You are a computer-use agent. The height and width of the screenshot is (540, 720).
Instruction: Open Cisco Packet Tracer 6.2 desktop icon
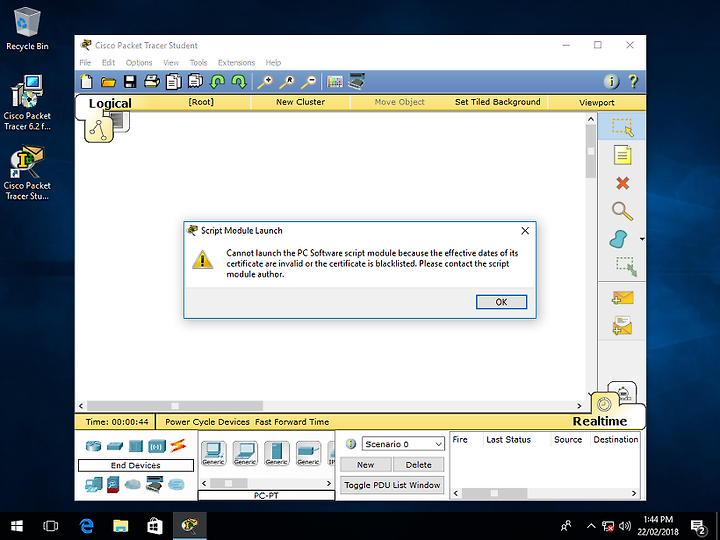point(27,103)
